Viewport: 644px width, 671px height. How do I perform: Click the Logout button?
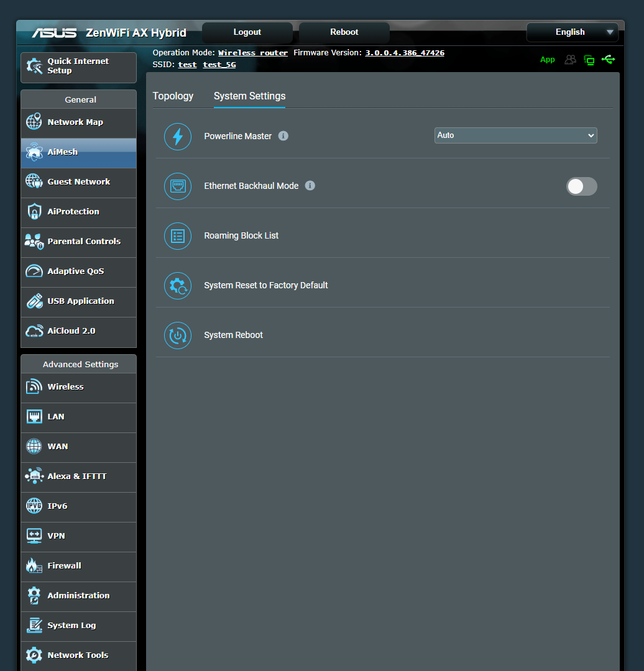click(x=247, y=32)
